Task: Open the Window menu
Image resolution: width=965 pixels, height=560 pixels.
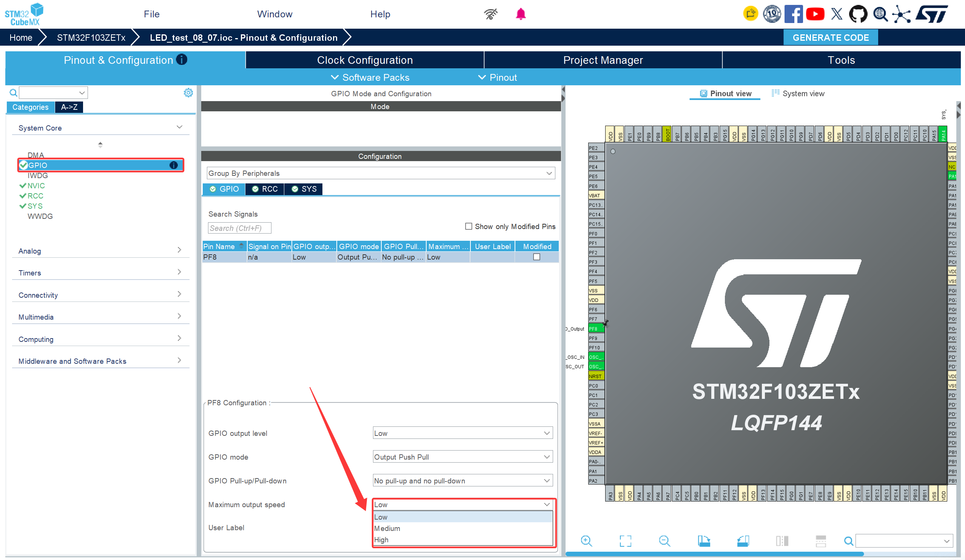Action: pyautogui.click(x=274, y=14)
